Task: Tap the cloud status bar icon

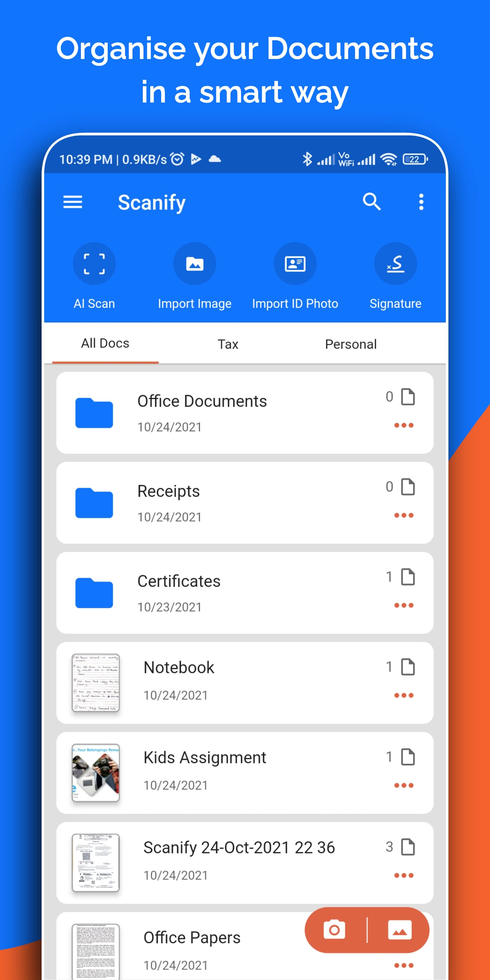Action: point(215,159)
